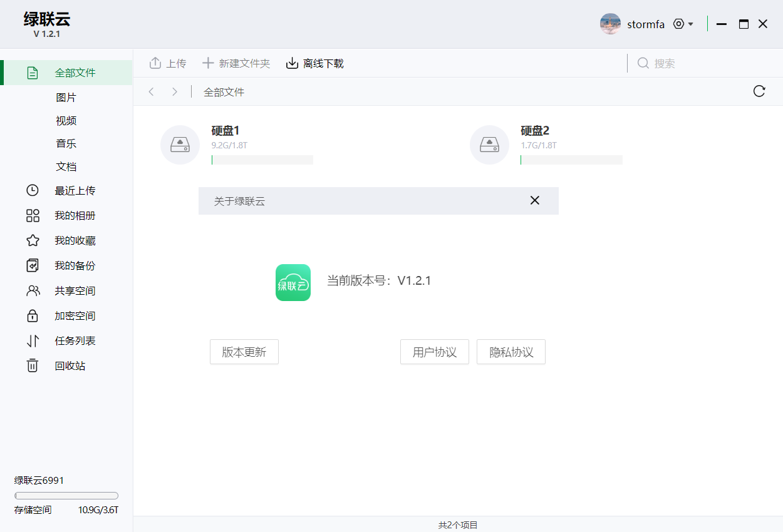Open the 硬盘2 drive name
The height and width of the screenshot is (532, 783).
click(x=535, y=131)
